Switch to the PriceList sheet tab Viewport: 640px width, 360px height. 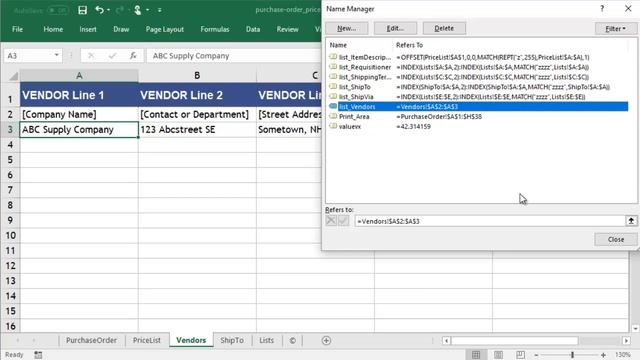click(x=147, y=340)
